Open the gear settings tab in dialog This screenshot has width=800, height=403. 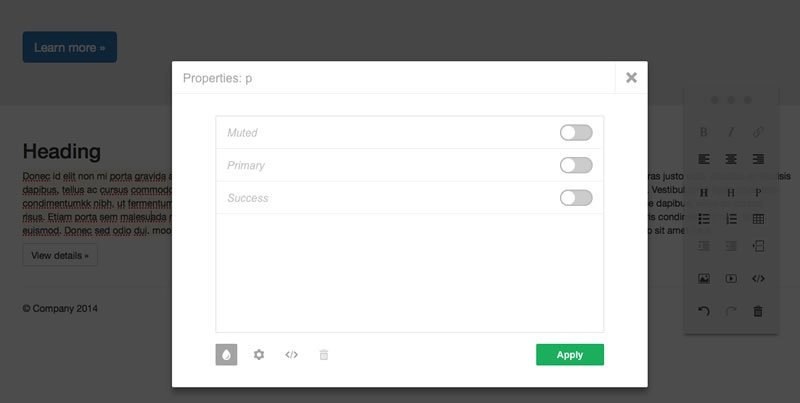(259, 355)
